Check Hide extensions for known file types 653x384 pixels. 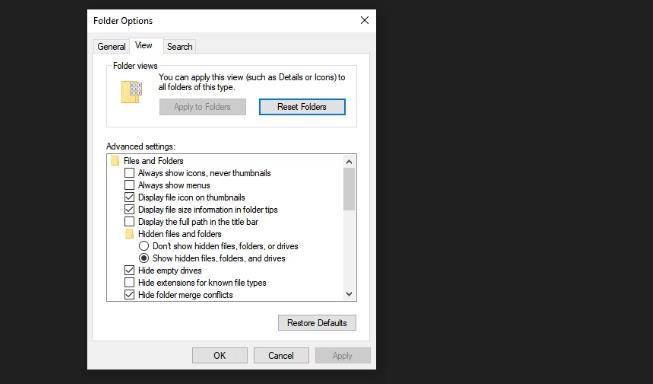(130, 282)
